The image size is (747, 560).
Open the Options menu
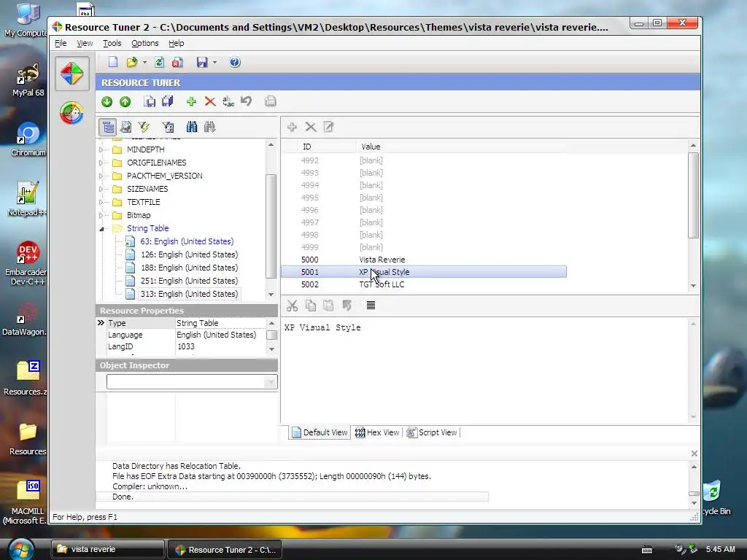click(x=145, y=43)
